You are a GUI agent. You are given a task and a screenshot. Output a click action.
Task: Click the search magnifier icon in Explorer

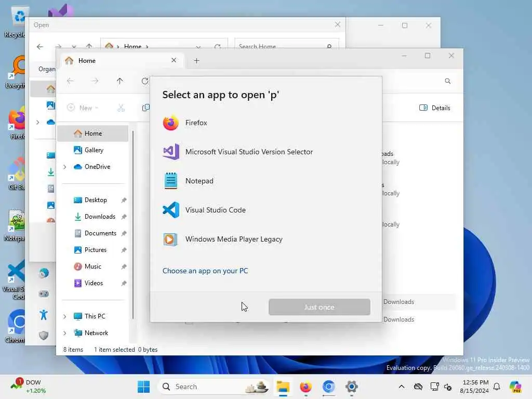point(448,81)
